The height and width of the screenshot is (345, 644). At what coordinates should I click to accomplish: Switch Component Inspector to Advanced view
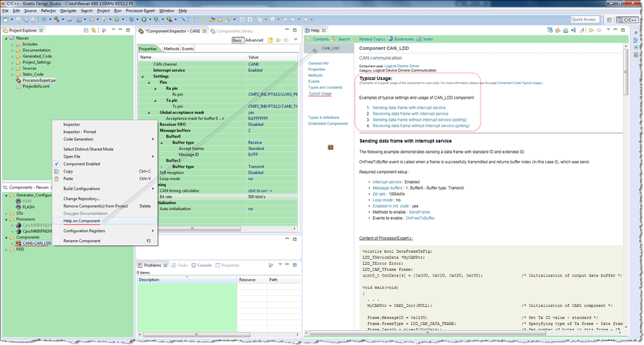tap(254, 40)
